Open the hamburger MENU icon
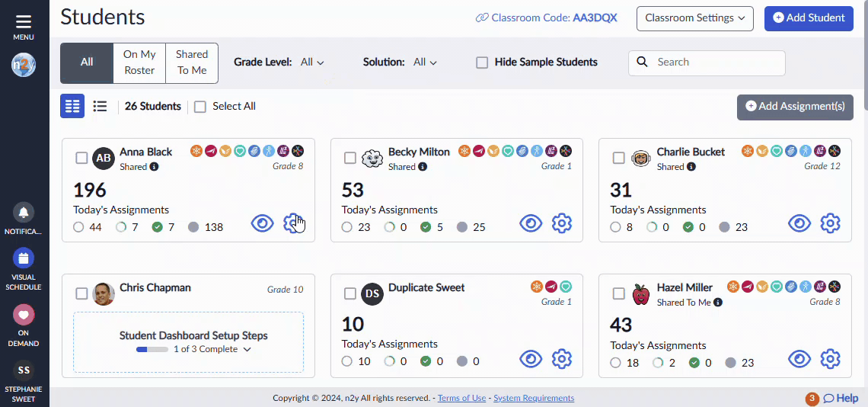This screenshot has height=407, width=868. 24,22
